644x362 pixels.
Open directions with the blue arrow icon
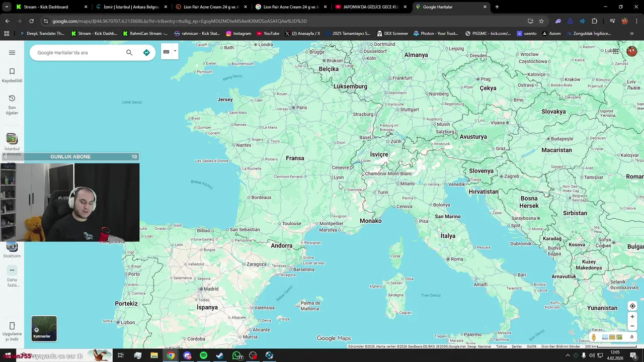(x=146, y=53)
